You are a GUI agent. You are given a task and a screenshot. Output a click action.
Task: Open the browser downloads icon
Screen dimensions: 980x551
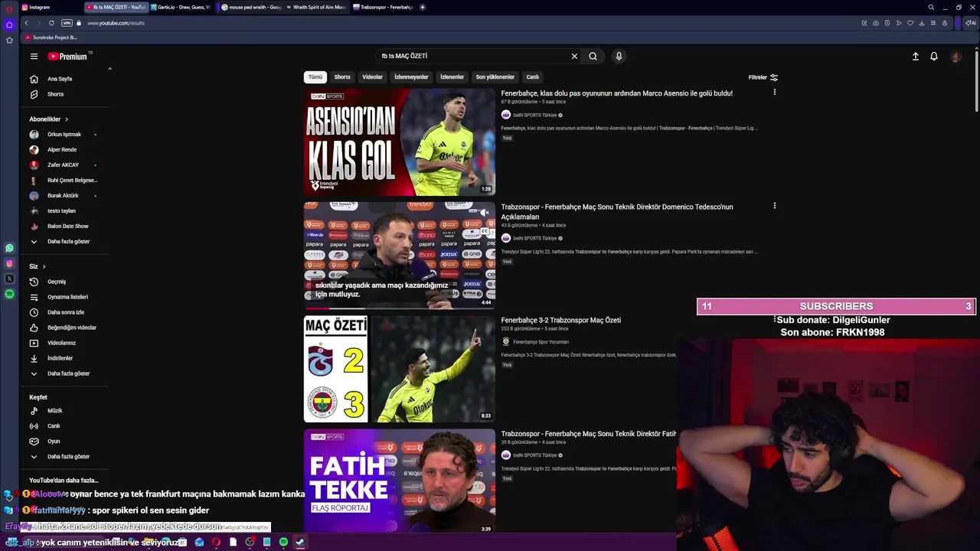click(921, 23)
